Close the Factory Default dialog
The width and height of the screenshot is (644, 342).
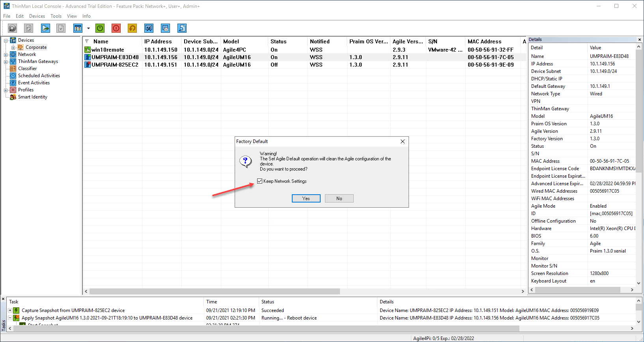coord(403,141)
